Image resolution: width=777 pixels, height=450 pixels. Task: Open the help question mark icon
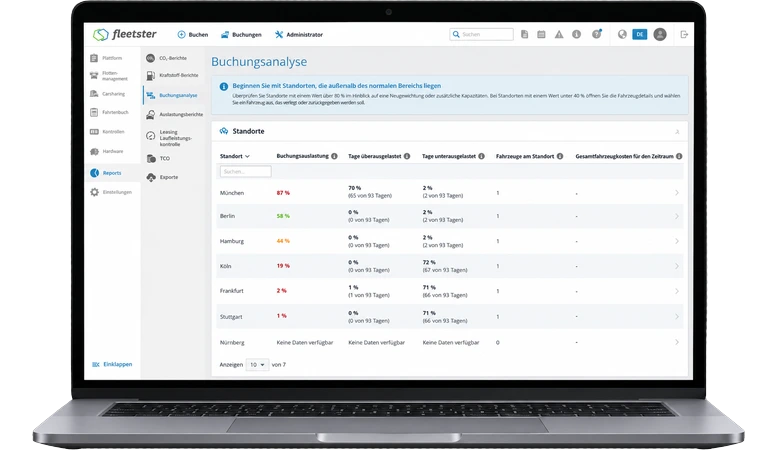click(x=597, y=34)
